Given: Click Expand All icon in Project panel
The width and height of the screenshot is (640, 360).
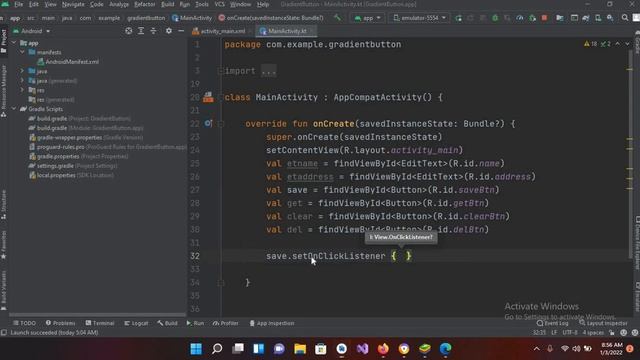Looking at the screenshot, I should 141,31.
